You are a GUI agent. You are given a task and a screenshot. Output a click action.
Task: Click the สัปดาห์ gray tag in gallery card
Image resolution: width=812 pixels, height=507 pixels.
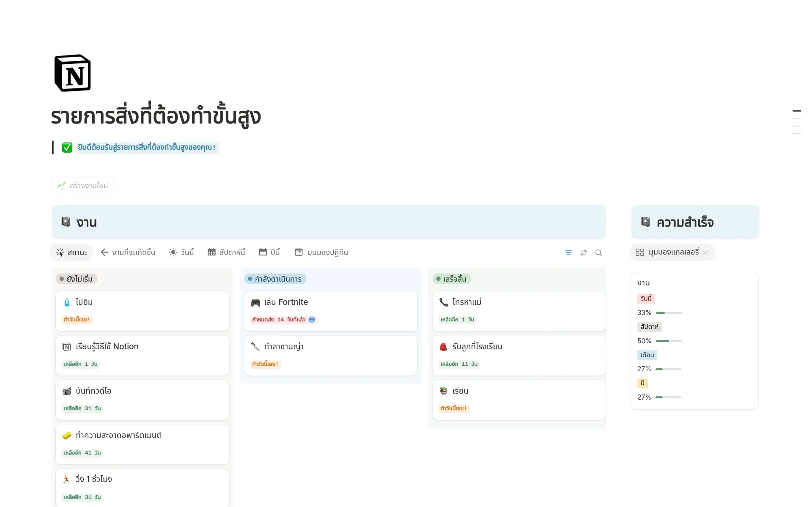point(650,327)
